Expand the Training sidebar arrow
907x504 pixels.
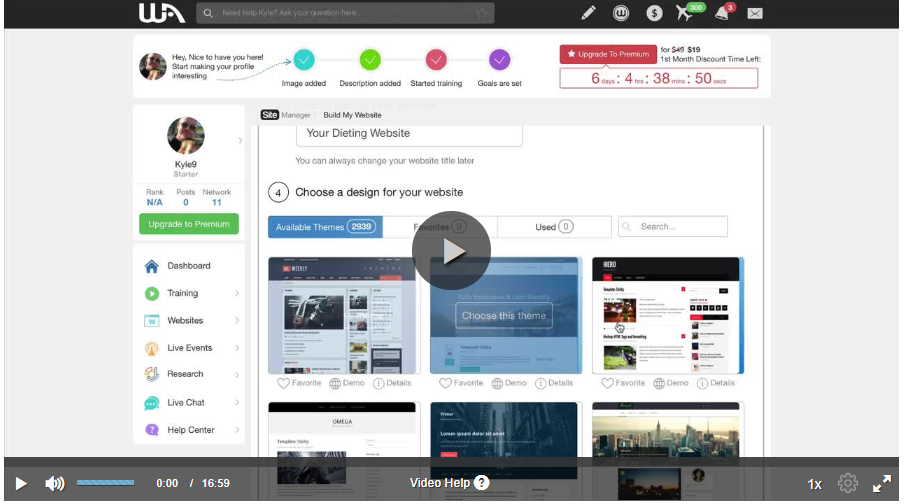point(237,293)
